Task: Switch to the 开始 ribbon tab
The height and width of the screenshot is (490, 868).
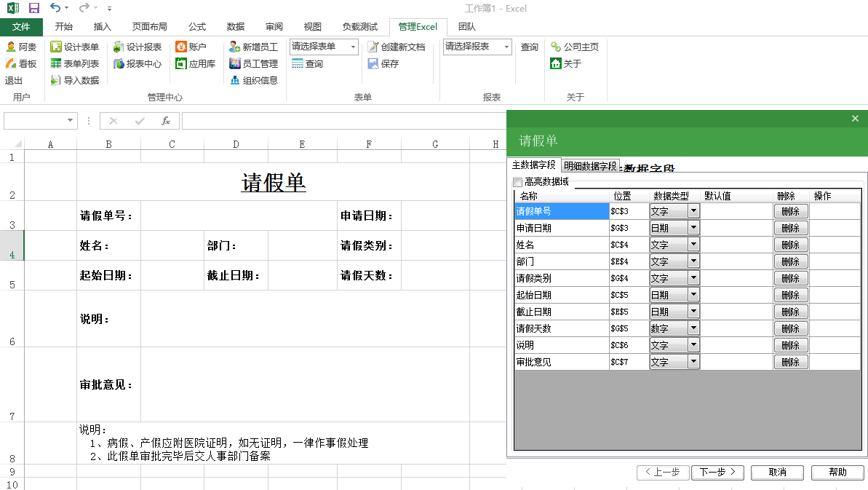Action: tap(63, 27)
